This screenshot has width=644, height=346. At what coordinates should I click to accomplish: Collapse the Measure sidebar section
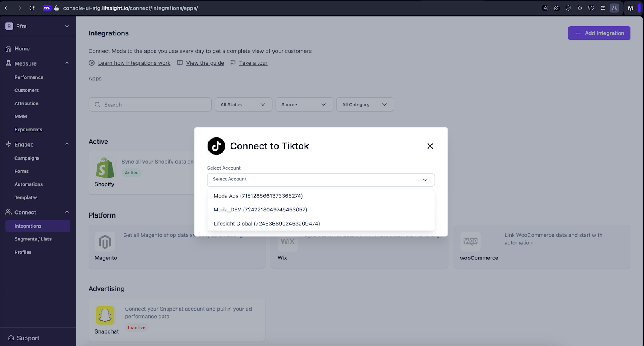(67, 64)
